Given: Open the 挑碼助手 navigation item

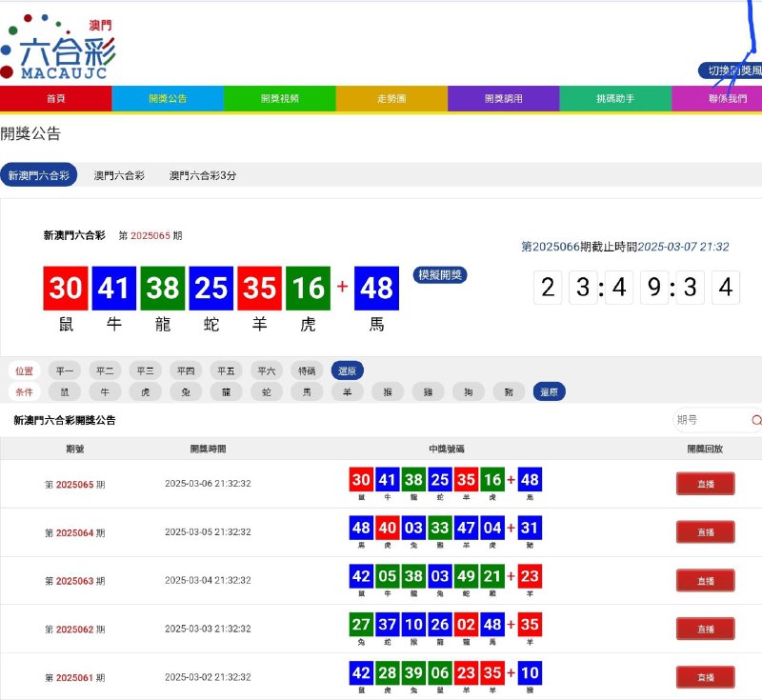Looking at the screenshot, I should click(x=615, y=99).
